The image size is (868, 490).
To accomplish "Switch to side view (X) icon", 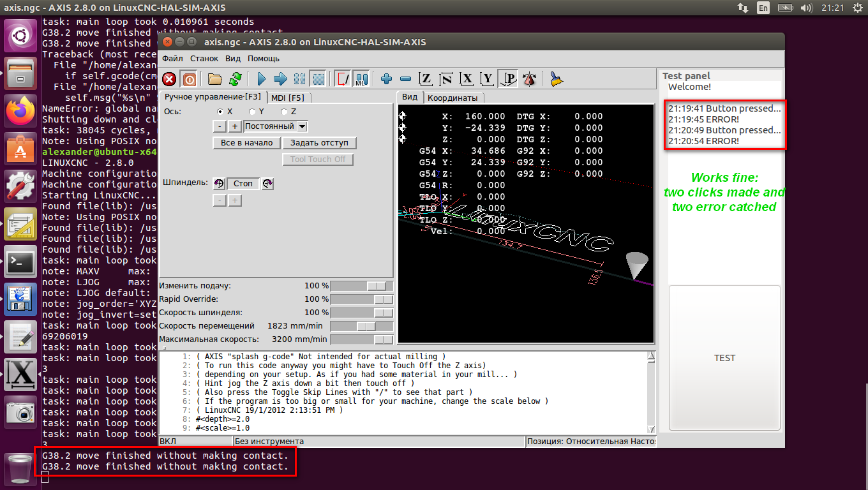I will tap(467, 79).
